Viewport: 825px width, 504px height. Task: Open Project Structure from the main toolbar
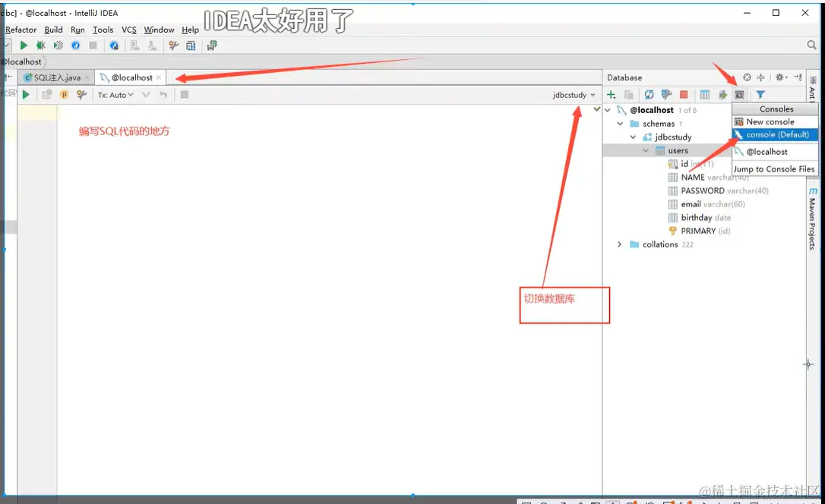tap(191, 46)
